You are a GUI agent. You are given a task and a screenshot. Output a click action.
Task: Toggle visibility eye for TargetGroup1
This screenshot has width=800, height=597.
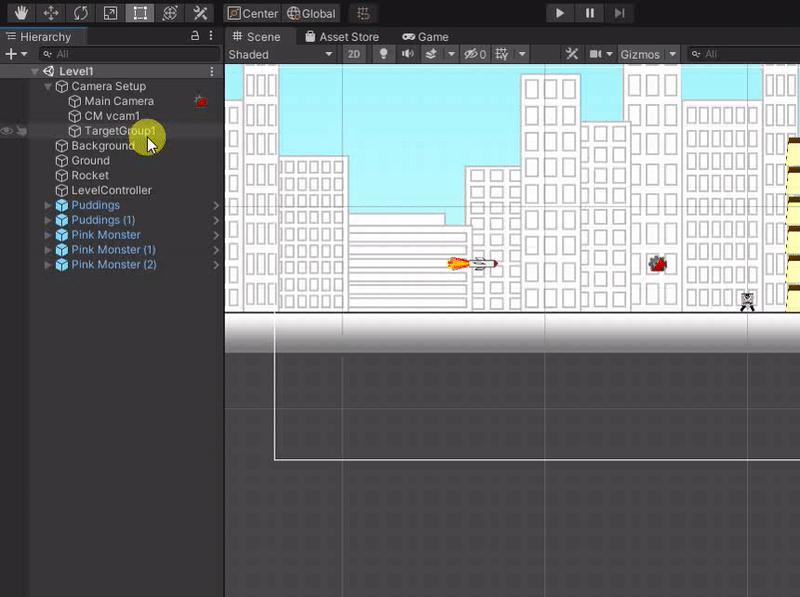pyautogui.click(x=7, y=131)
